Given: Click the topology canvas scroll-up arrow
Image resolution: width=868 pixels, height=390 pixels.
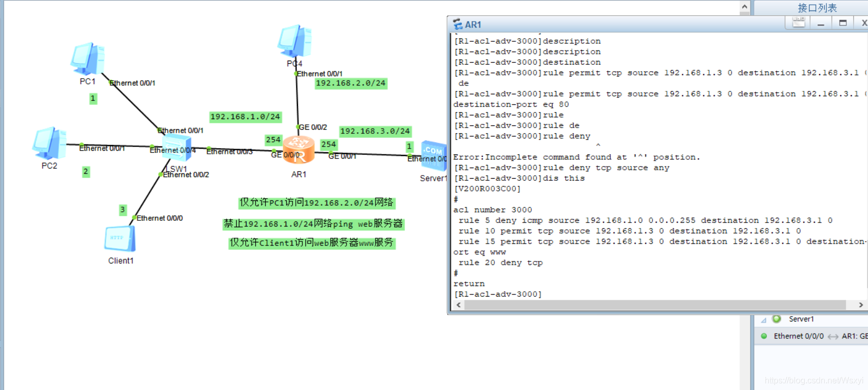Looking at the screenshot, I should 745,6.
